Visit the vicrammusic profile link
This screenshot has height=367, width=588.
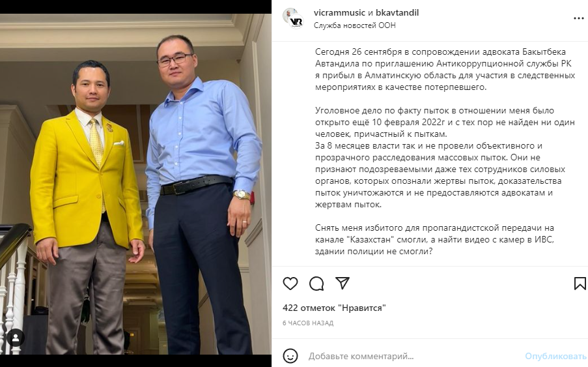pos(339,13)
